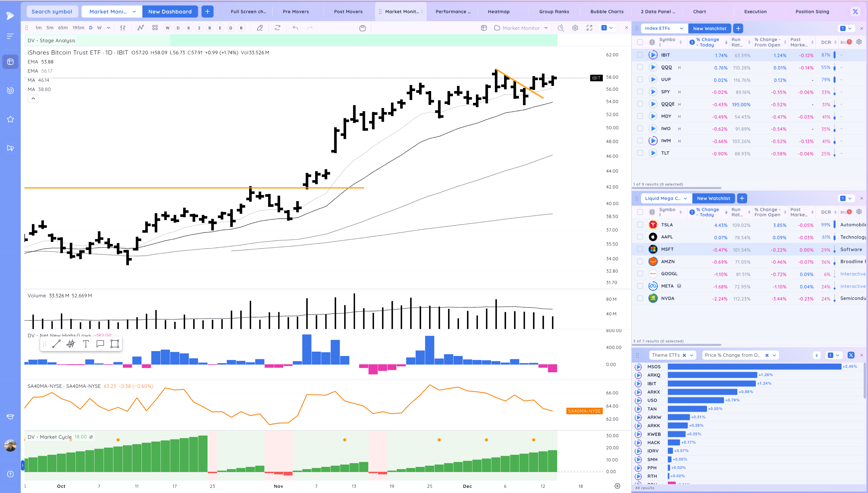This screenshot has width=868, height=493.
Task: Collapse the chart legend chevron
Action: tap(33, 99)
